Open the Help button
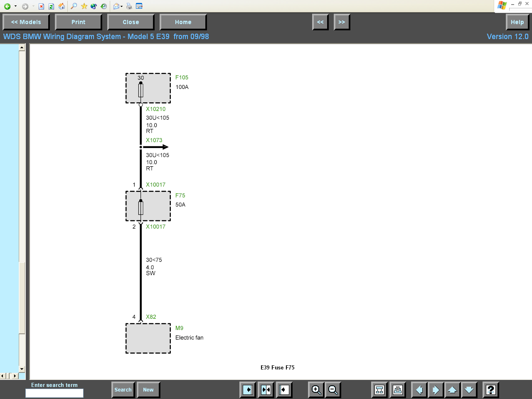 pos(517,22)
